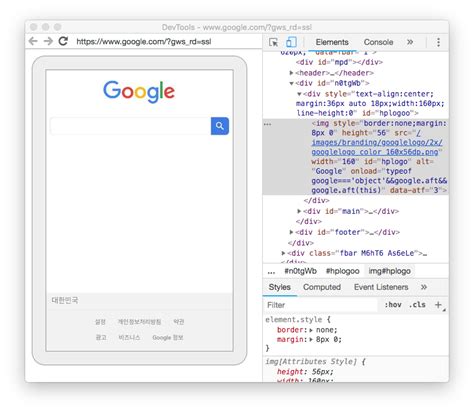Add new style rule plus icon
The image size is (474, 412).
pyautogui.click(x=438, y=304)
